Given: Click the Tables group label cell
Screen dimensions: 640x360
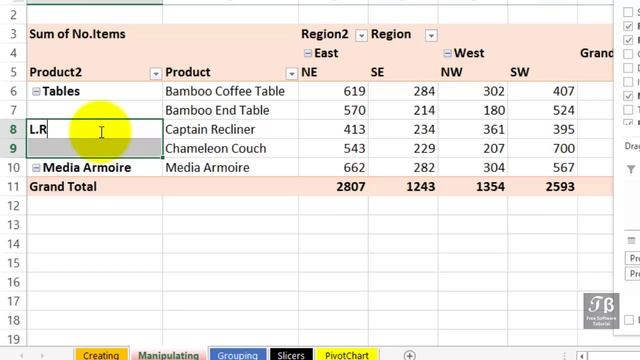Looking at the screenshot, I should pos(95,91).
